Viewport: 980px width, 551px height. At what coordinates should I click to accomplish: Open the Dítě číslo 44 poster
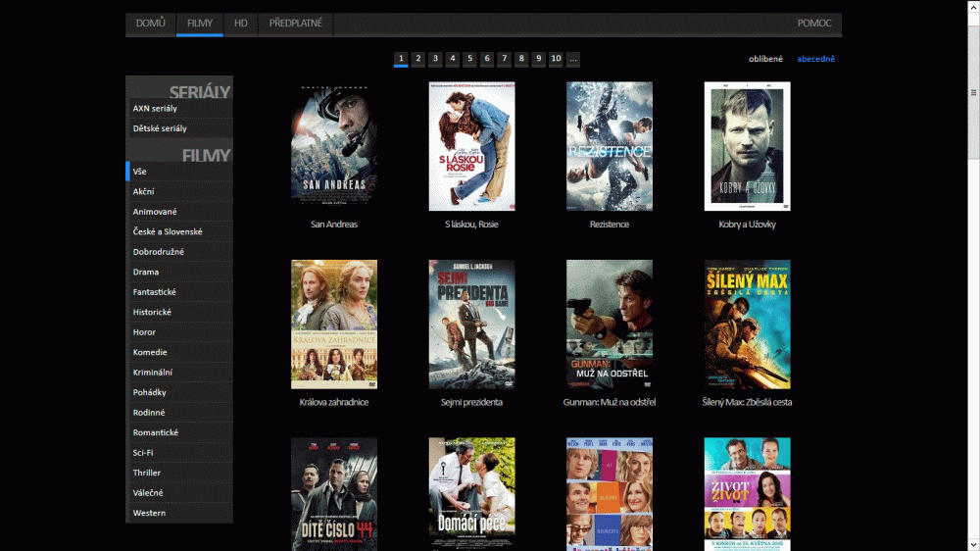[x=334, y=494]
